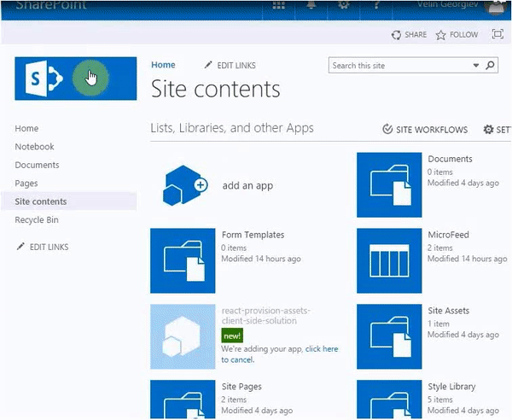Click the SharePoint site logo
Screen dimensions: 512x420
[75, 79]
